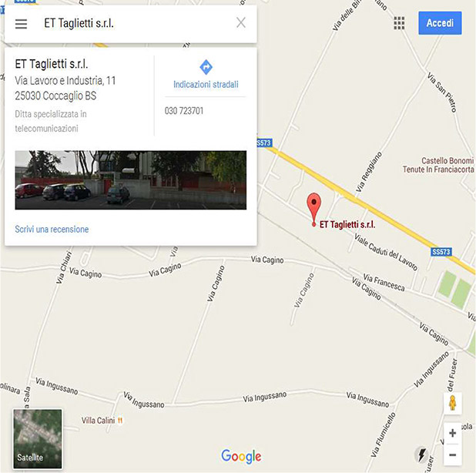
Task: Zoom in with the plus button
Action: [452, 433]
